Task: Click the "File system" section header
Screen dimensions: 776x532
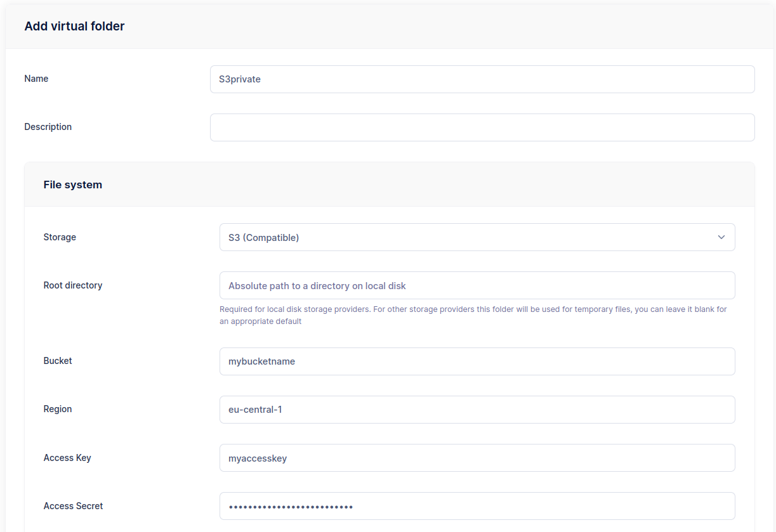Action: [72, 184]
